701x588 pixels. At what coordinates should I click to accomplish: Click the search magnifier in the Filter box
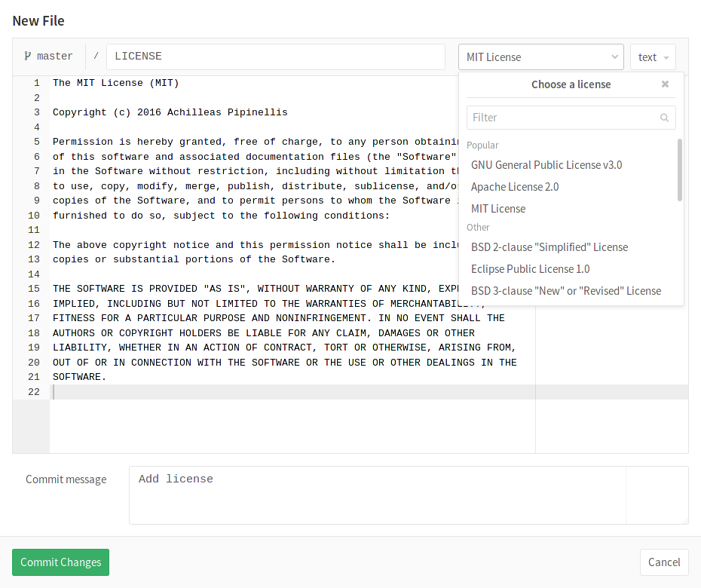pyautogui.click(x=664, y=118)
